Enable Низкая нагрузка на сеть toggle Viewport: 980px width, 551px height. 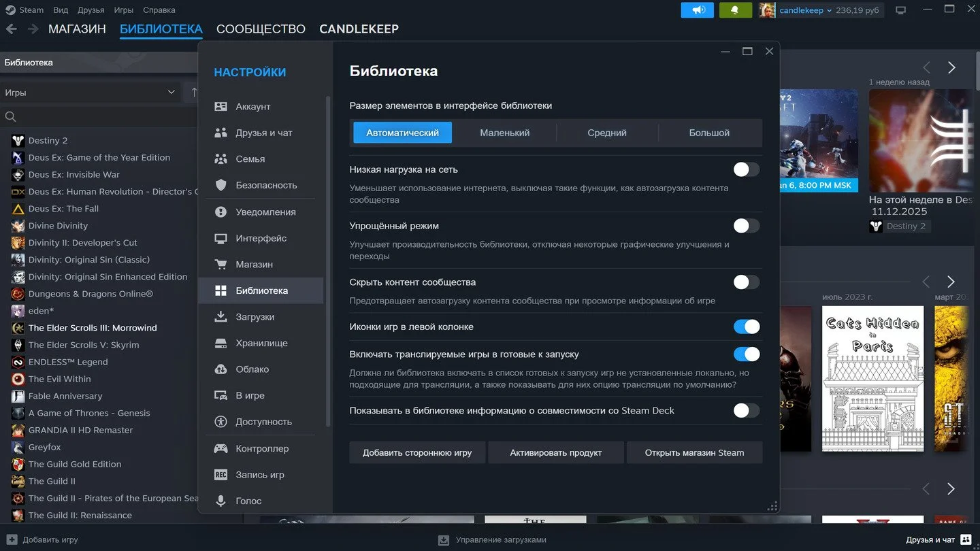tap(746, 169)
